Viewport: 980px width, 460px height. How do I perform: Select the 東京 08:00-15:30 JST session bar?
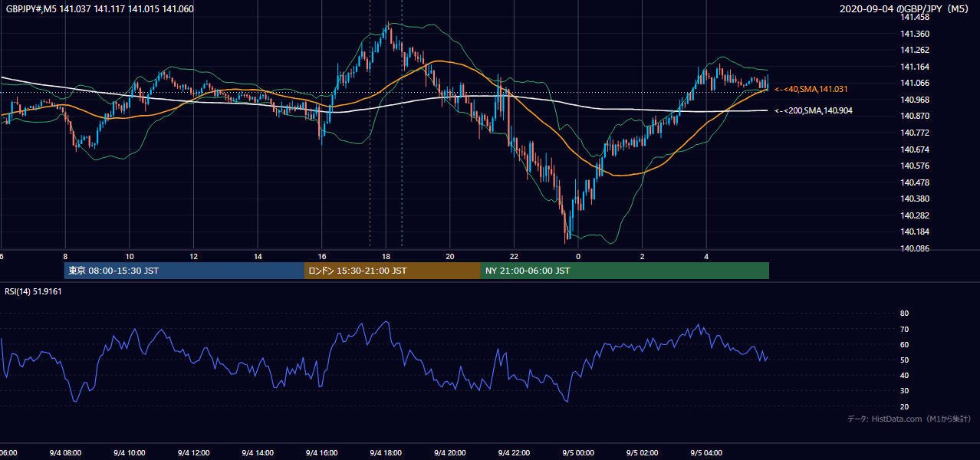[x=185, y=271]
